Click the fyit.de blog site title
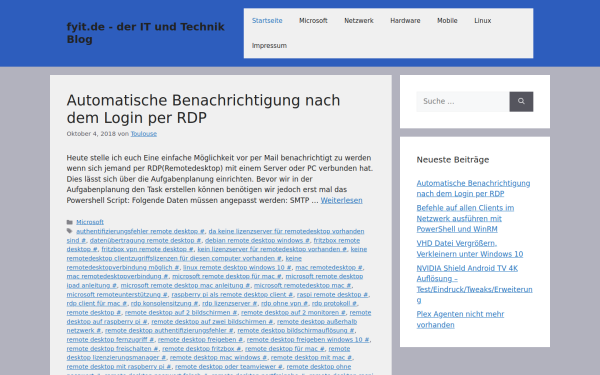Viewport: 600px width, 375px height. point(145,33)
